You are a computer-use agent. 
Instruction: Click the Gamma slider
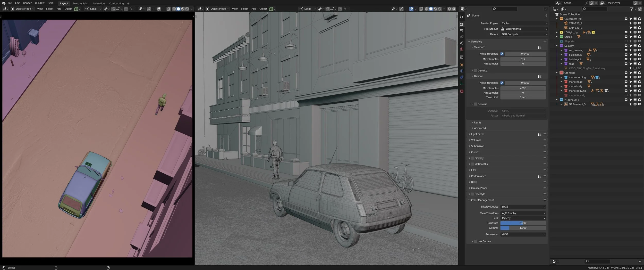(523, 228)
